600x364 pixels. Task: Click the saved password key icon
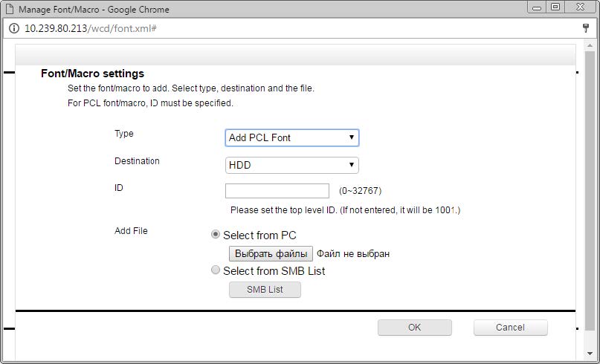pos(585,28)
